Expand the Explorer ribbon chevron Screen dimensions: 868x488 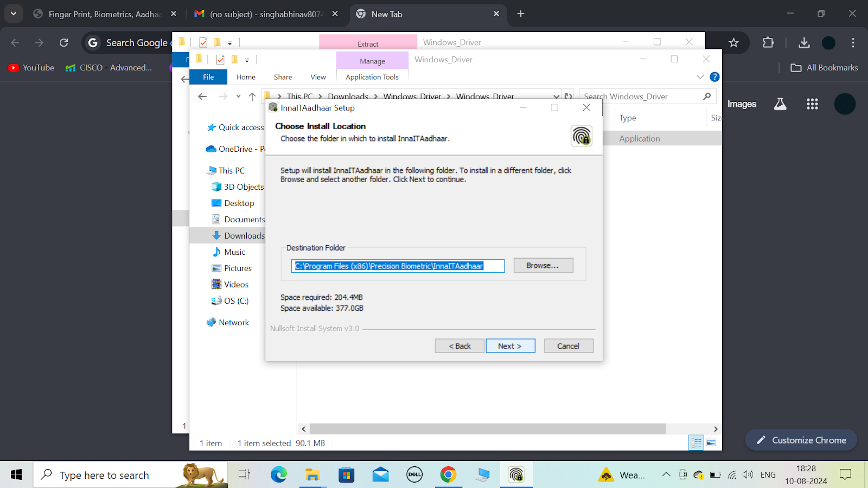pos(700,77)
